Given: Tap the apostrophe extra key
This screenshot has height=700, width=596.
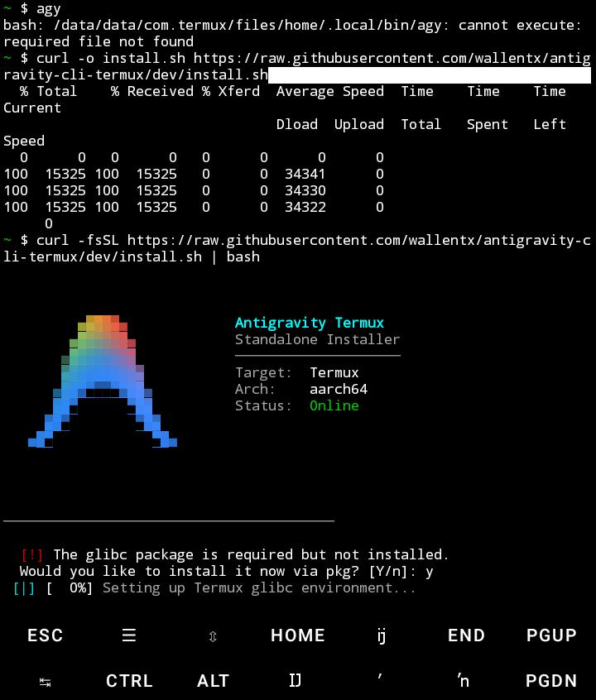Looking at the screenshot, I should pyautogui.click(x=380, y=677).
